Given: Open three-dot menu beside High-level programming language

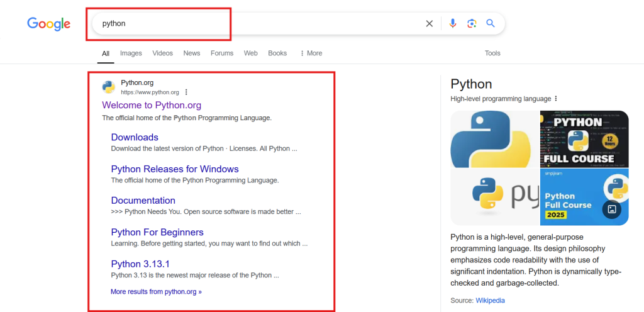Looking at the screenshot, I should tap(556, 99).
